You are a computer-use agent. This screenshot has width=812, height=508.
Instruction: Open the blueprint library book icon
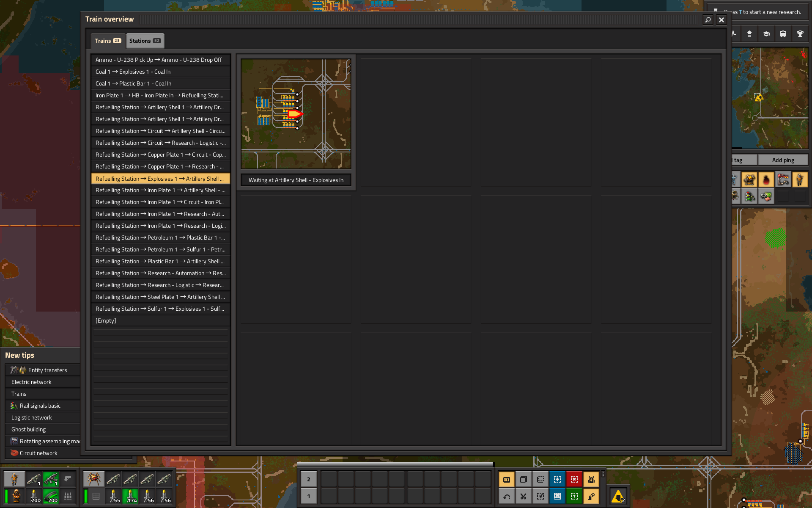tap(557, 496)
